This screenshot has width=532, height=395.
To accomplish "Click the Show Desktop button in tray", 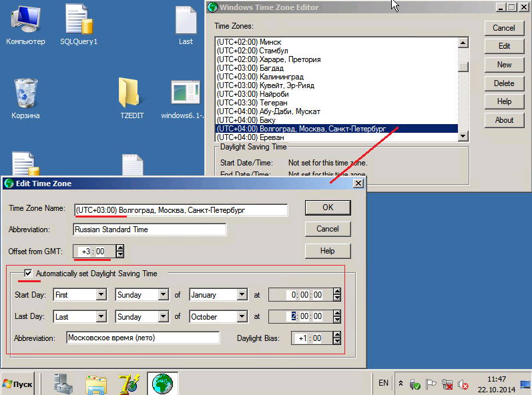I will click(525, 384).
